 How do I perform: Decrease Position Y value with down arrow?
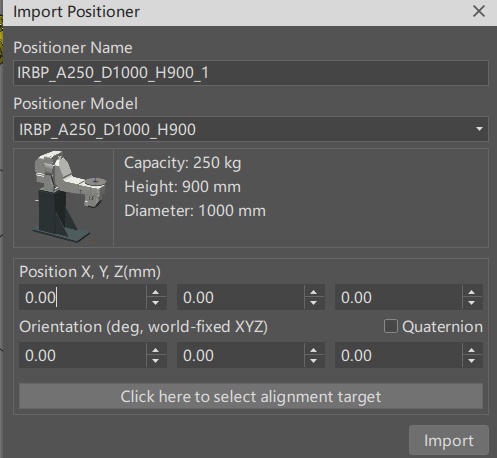pyautogui.click(x=314, y=303)
